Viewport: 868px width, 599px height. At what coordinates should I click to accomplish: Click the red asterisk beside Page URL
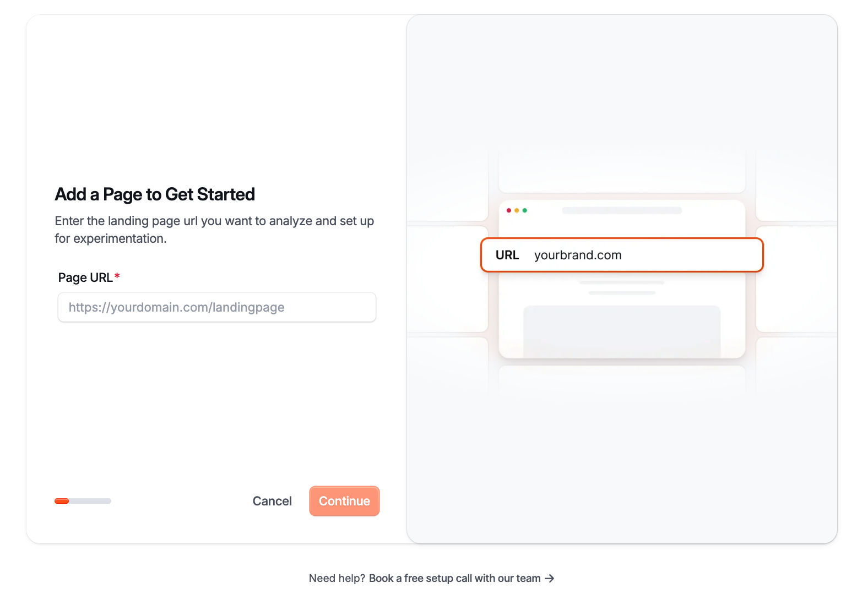pos(117,276)
